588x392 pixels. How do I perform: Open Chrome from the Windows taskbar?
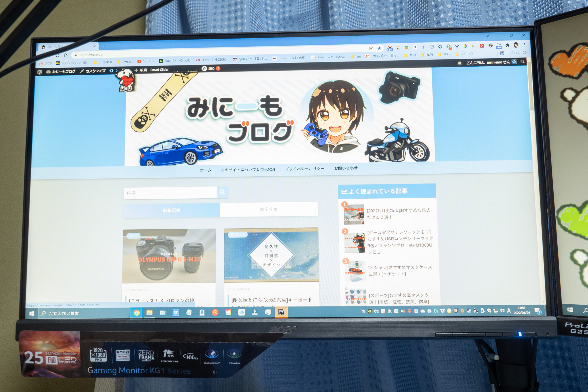136,313
